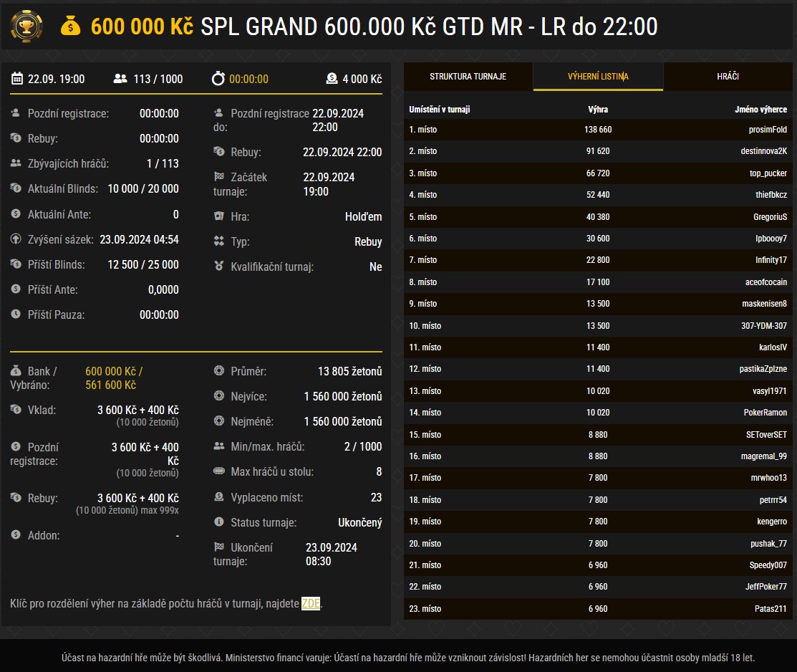Image resolution: width=797 pixels, height=672 pixels.
Task: Click the table icon beside Max hráčů u stolu
Action: 219,471
